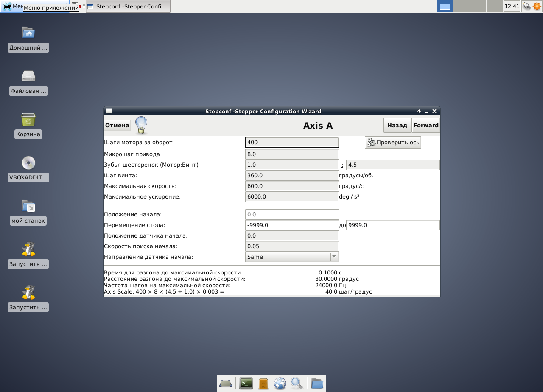Launch the web browser globe icon in dock

click(280, 384)
